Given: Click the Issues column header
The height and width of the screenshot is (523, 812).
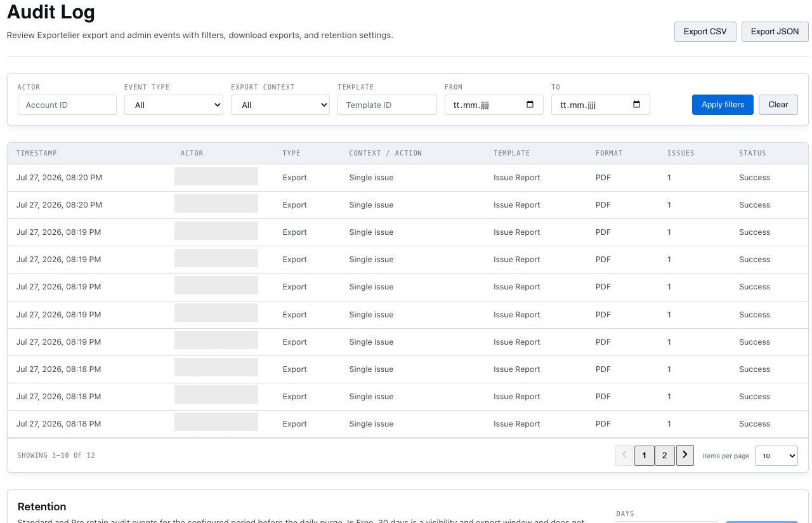Looking at the screenshot, I should [681, 153].
